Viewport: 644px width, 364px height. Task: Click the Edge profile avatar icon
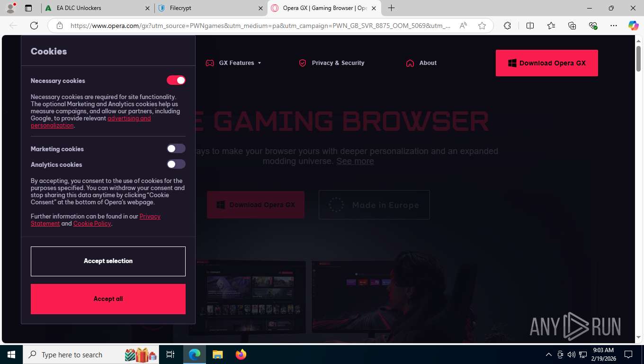coord(10,8)
